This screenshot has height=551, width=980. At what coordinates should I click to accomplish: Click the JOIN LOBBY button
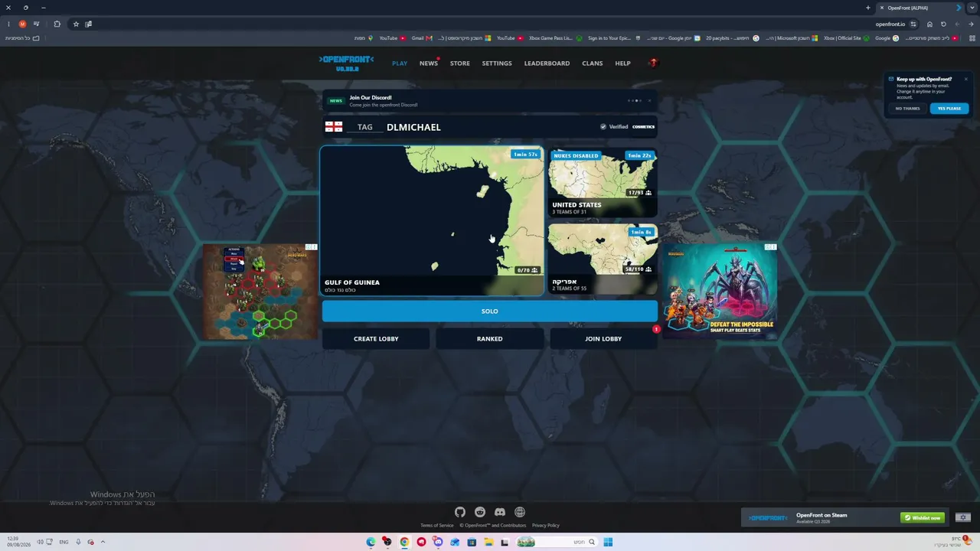(x=603, y=338)
